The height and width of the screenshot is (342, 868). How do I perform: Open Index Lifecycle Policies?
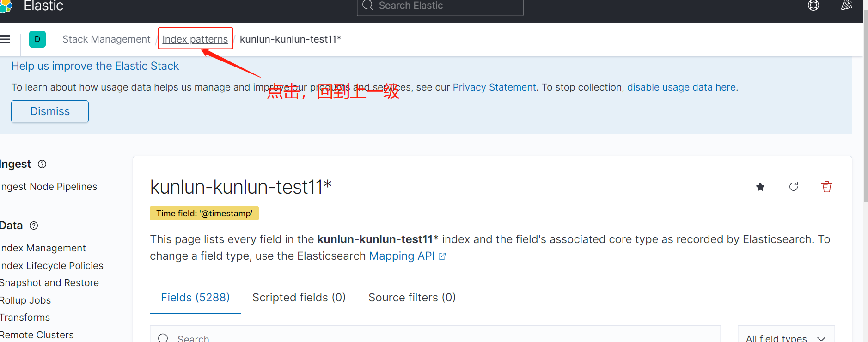click(52, 266)
